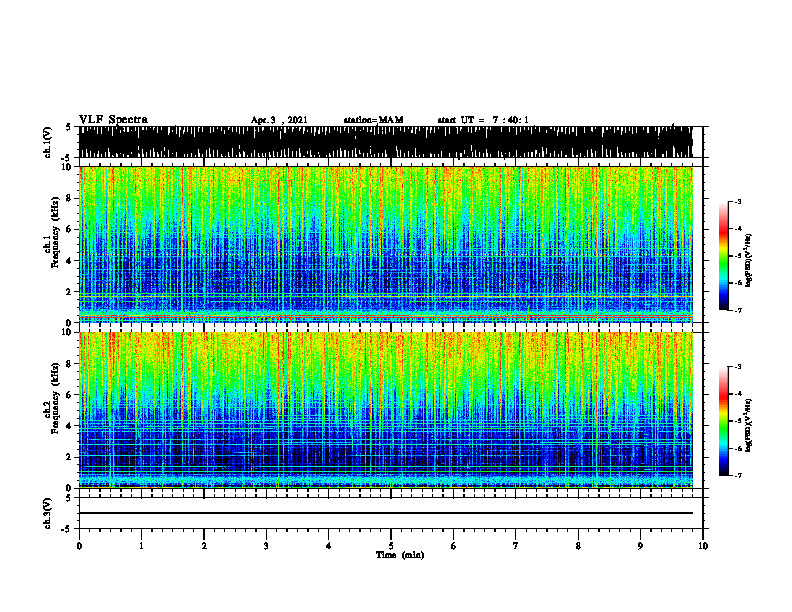
Task: Click the "ch.3(V)" axis label
Action: [x=48, y=513]
